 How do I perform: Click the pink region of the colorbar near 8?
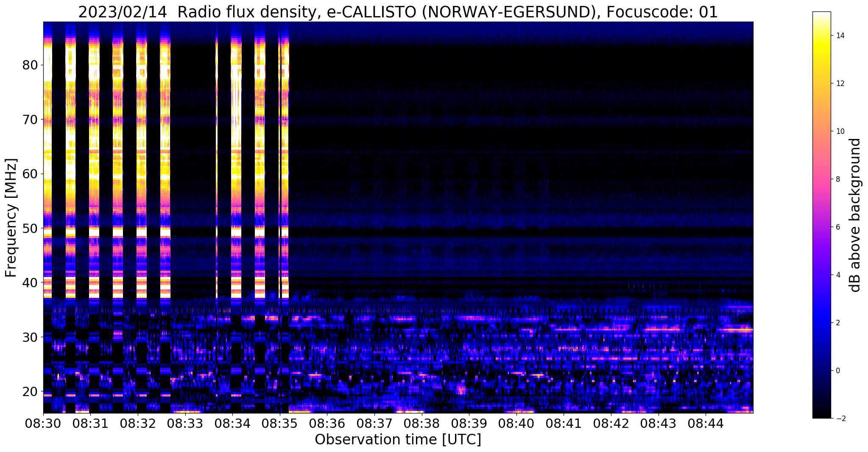821,179
